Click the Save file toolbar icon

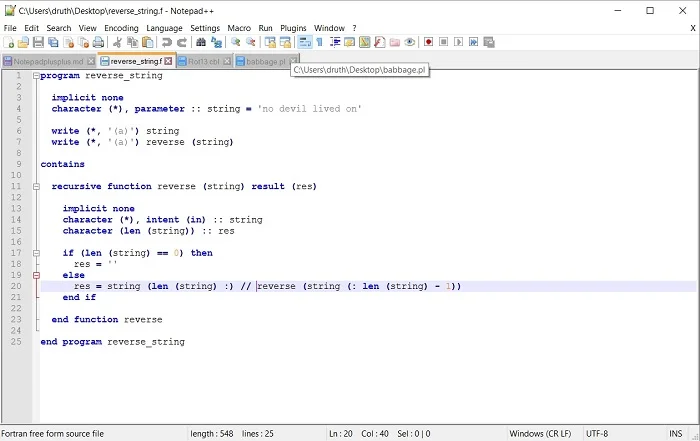38,42
